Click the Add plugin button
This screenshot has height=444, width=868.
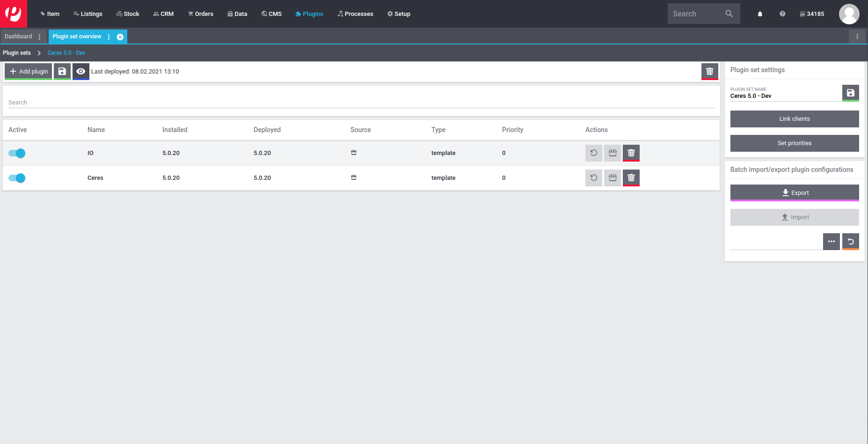(x=29, y=72)
